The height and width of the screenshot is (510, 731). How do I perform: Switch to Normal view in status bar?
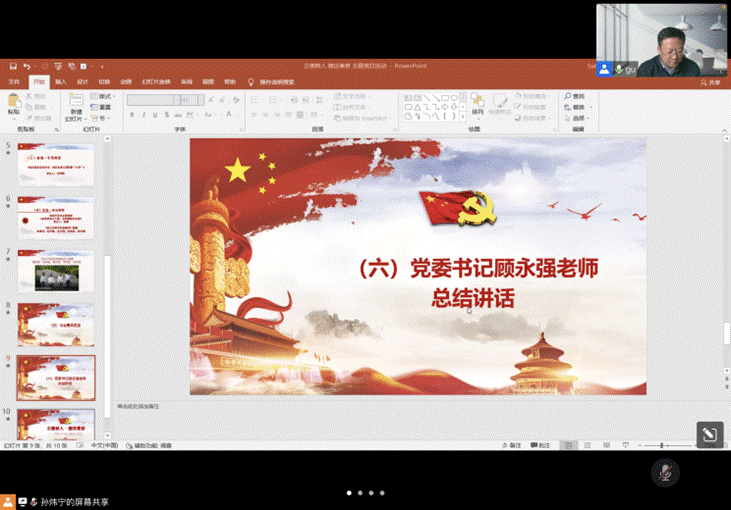coord(568,446)
